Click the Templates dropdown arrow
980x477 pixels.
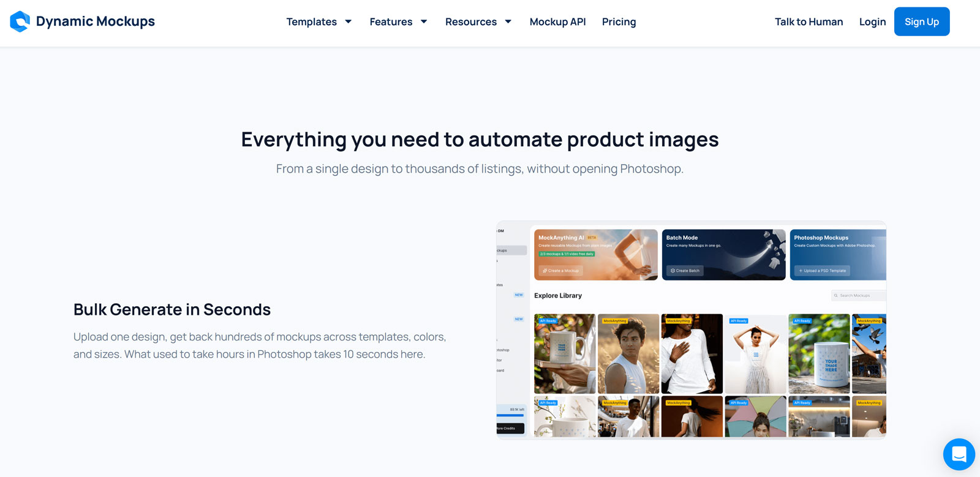click(349, 21)
